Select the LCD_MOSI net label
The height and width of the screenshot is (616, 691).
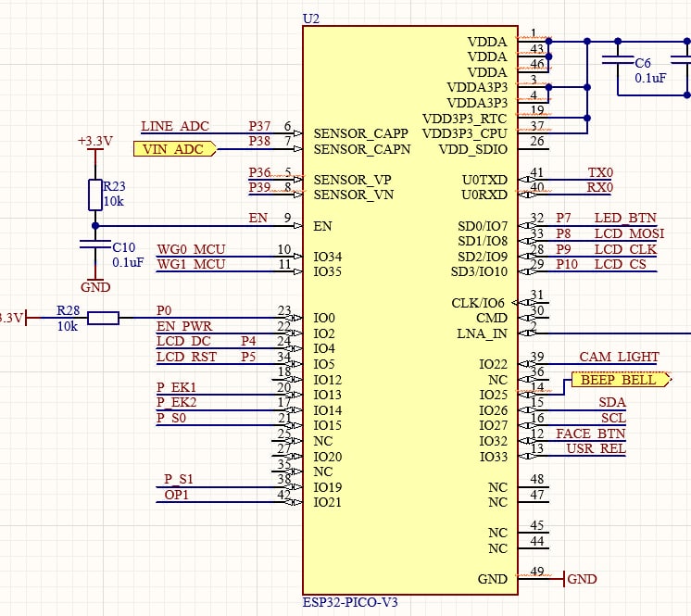(x=629, y=233)
